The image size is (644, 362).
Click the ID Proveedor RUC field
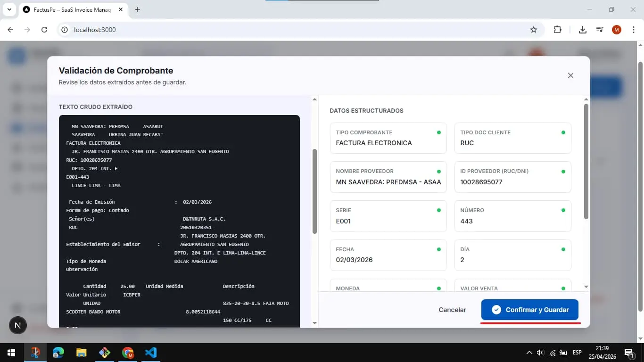coord(512,177)
